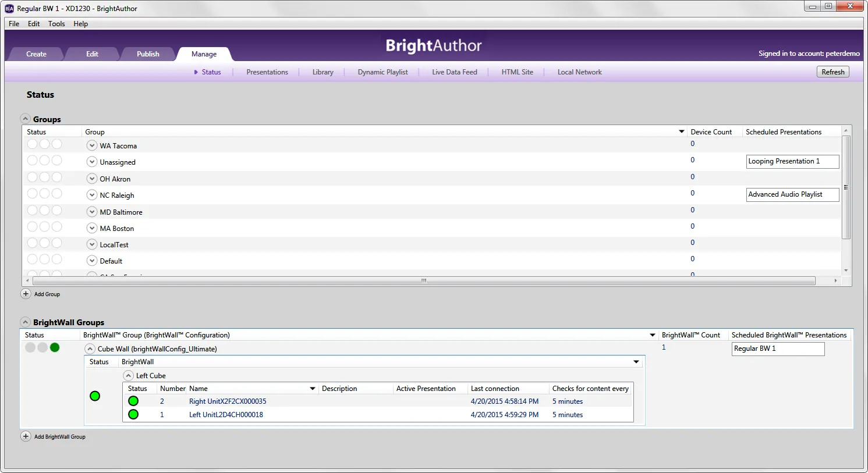Collapse the Left Cube BrightWall
The height and width of the screenshot is (473, 868).
(x=129, y=376)
